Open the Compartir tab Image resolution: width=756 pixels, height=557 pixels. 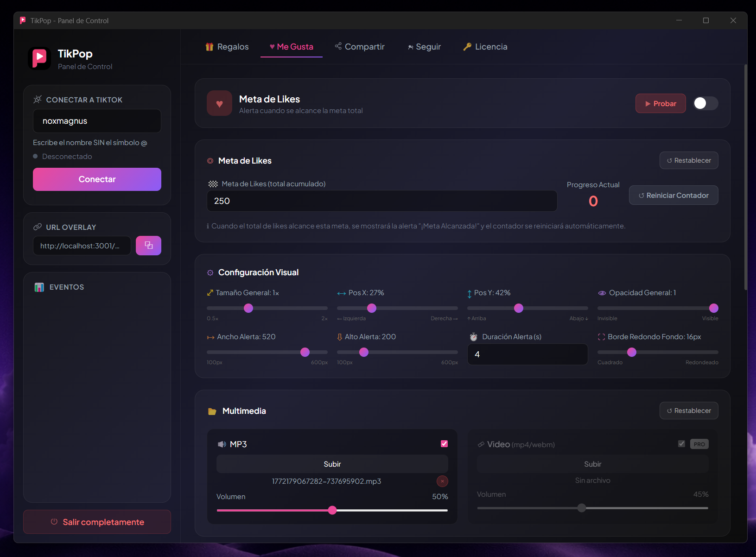pyautogui.click(x=360, y=47)
